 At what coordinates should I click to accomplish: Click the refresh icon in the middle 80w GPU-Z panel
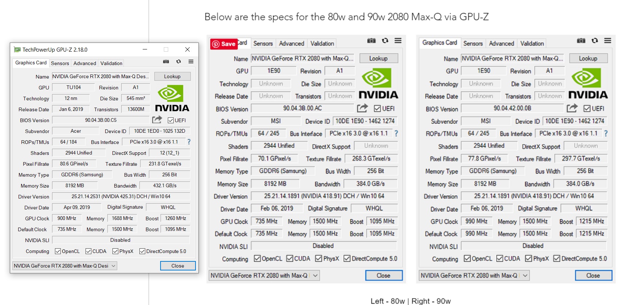tap(385, 41)
